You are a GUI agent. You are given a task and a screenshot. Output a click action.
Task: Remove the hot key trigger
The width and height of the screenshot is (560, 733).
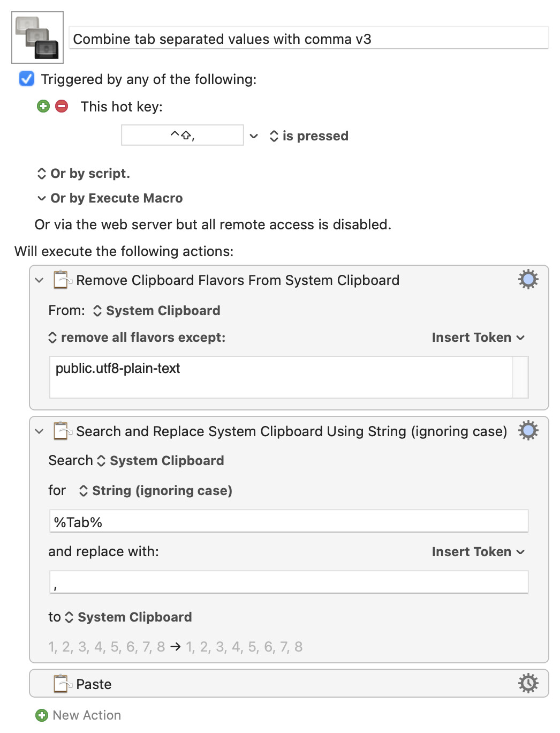[62, 106]
